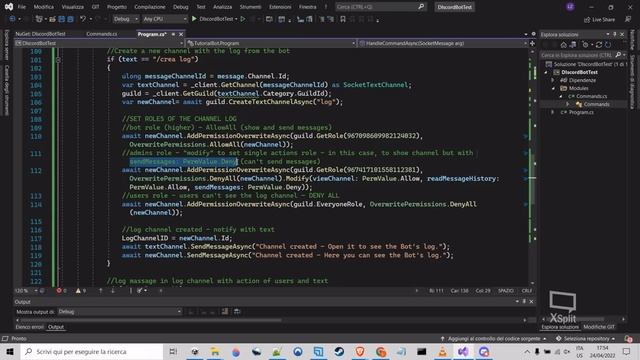Click DiscordBotTest solution name button in title bar
Viewport: 640px width, 360px height.
tap(454, 7)
